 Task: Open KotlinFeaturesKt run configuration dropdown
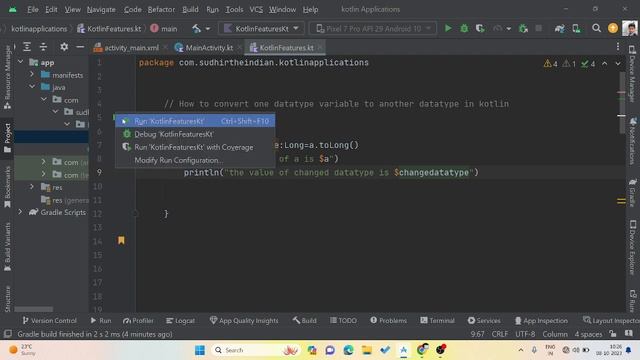pos(262,29)
